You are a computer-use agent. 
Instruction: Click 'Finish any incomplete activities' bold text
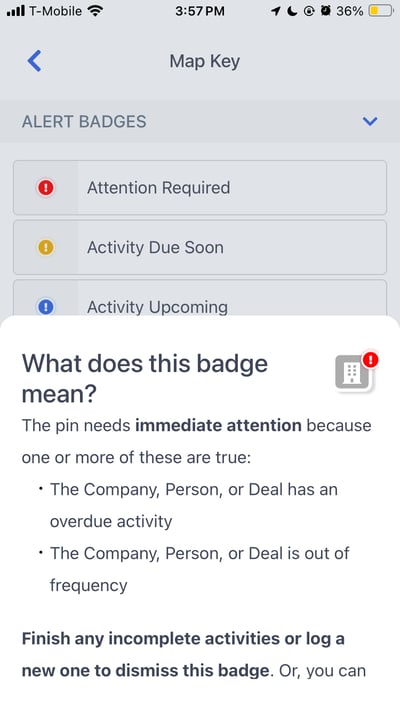click(145, 638)
